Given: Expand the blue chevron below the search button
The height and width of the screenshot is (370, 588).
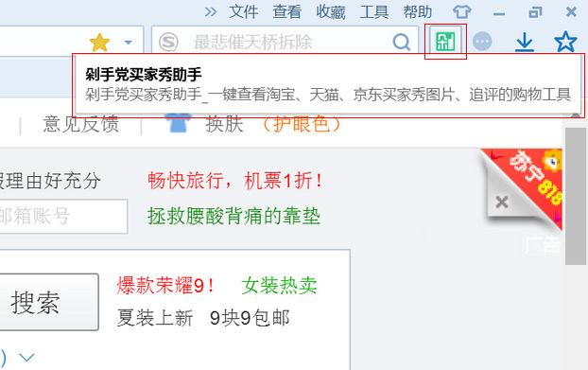Looking at the screenshot, I should tap(27, 358).
